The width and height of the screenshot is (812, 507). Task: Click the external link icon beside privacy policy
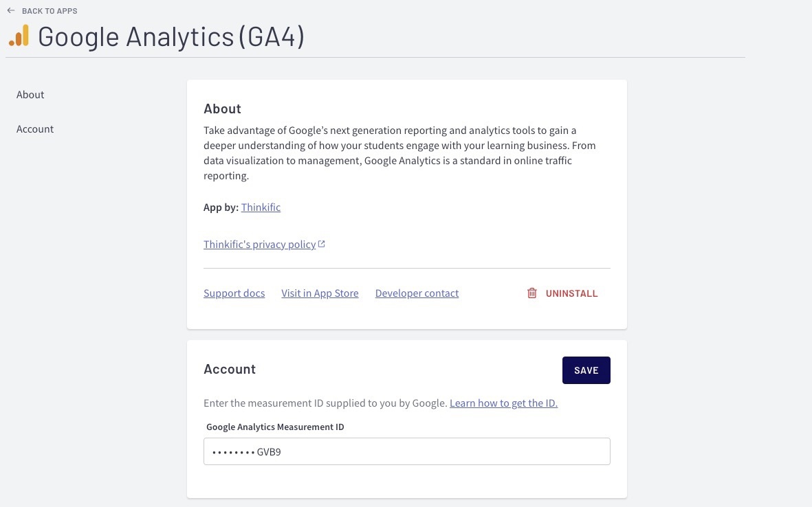pyautogui.click(x=322, y=244)
